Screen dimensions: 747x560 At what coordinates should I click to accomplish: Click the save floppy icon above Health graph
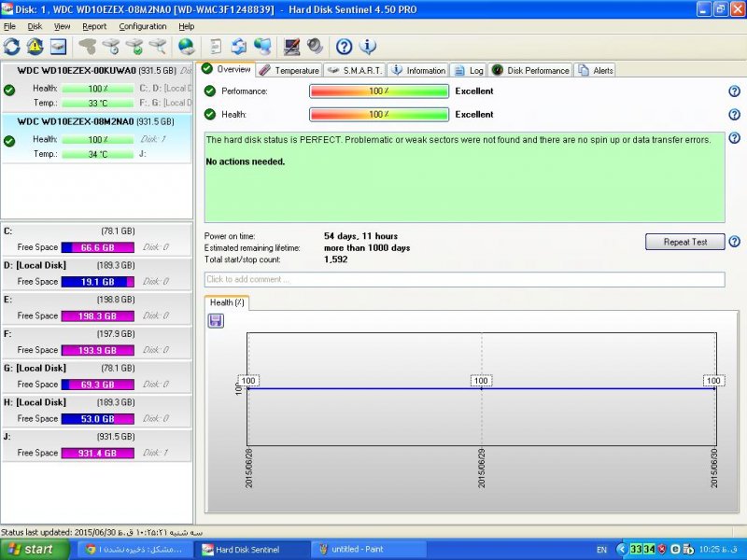click(x=216, y=320)
